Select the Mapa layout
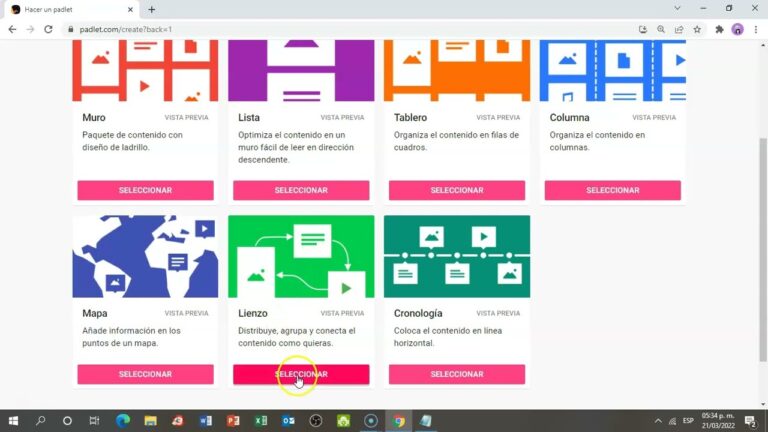Image resolution: width=768 pixels, height=432 pixels. coord(145,374)
